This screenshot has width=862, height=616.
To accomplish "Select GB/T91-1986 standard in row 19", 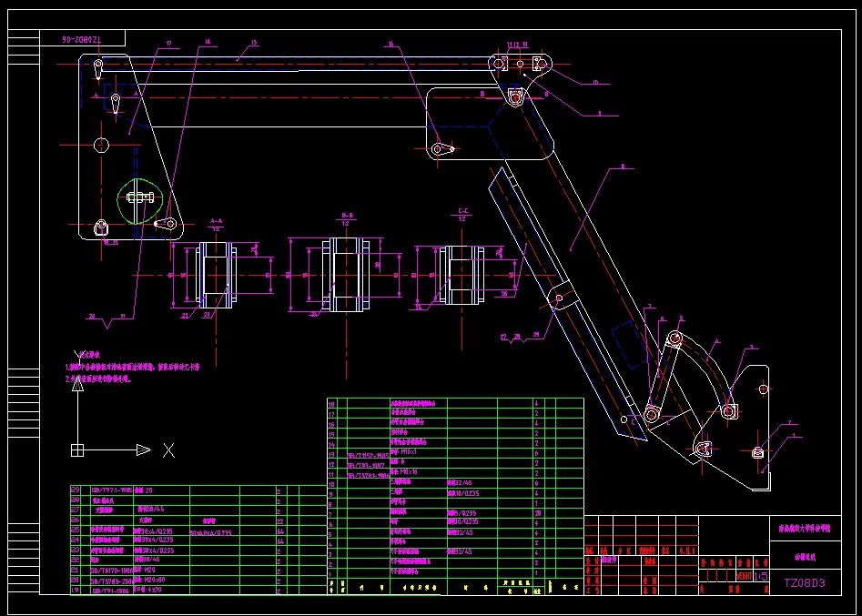I will pos(112,591).
